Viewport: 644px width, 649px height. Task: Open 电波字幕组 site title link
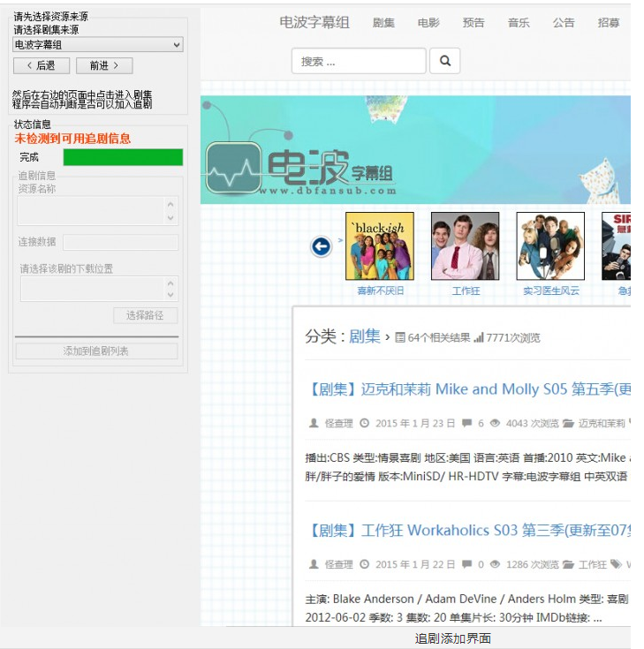(x=314, y=22)
